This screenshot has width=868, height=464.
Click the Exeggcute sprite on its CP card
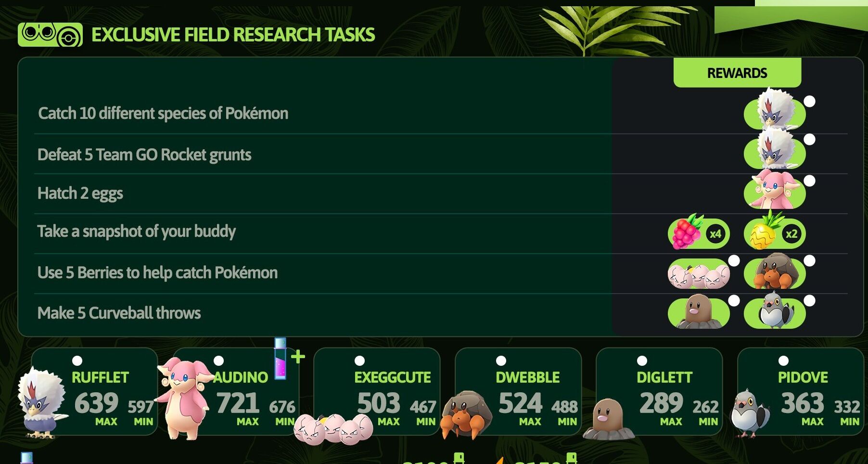point(333,429)
